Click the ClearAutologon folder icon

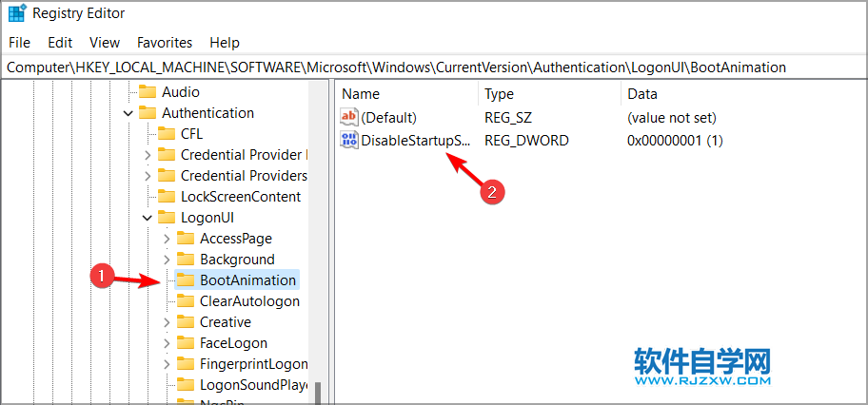coord(185,301)
